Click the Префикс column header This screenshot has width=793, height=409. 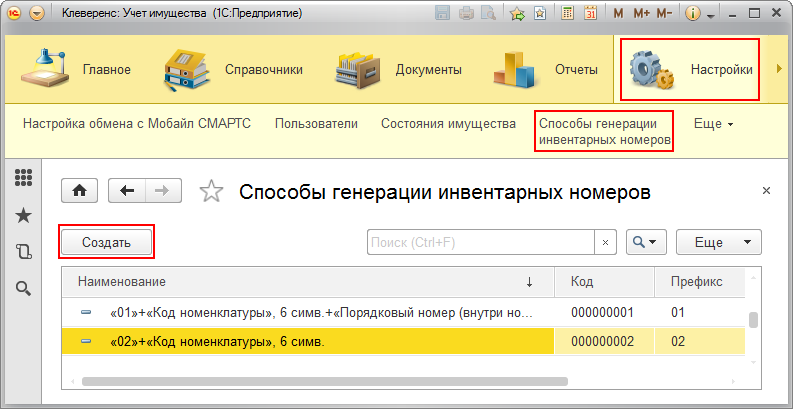pos(700,282)
